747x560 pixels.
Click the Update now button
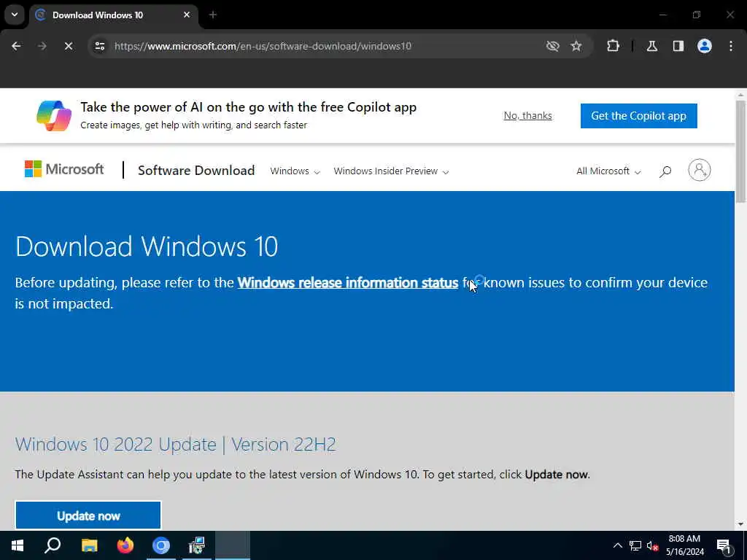click(88, 516)
